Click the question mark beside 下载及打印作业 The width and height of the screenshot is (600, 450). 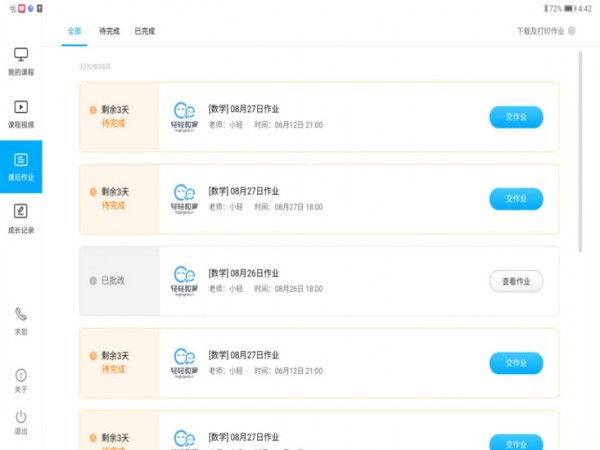[572, 31]
